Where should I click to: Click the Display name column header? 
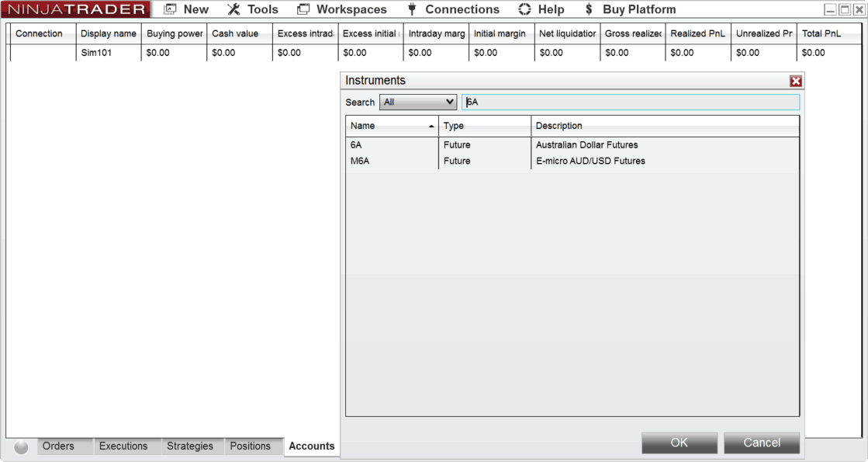point(109,34)
